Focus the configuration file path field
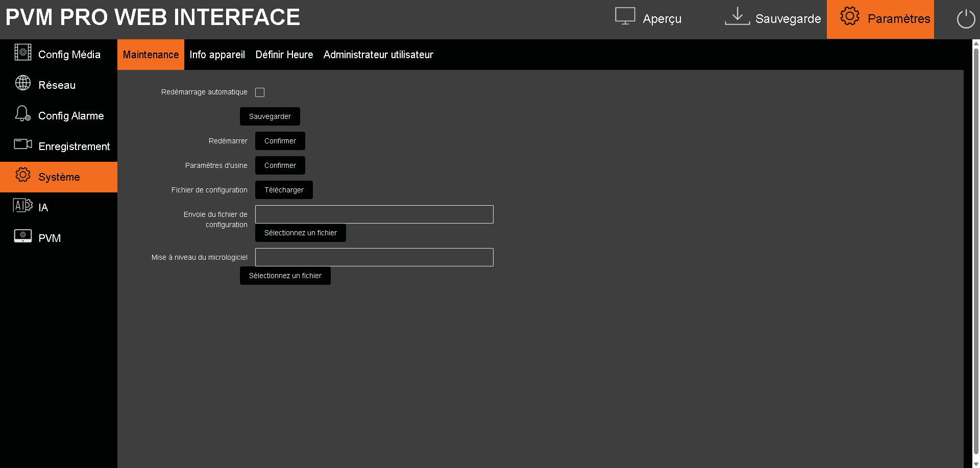 click(x=374, y=214)
